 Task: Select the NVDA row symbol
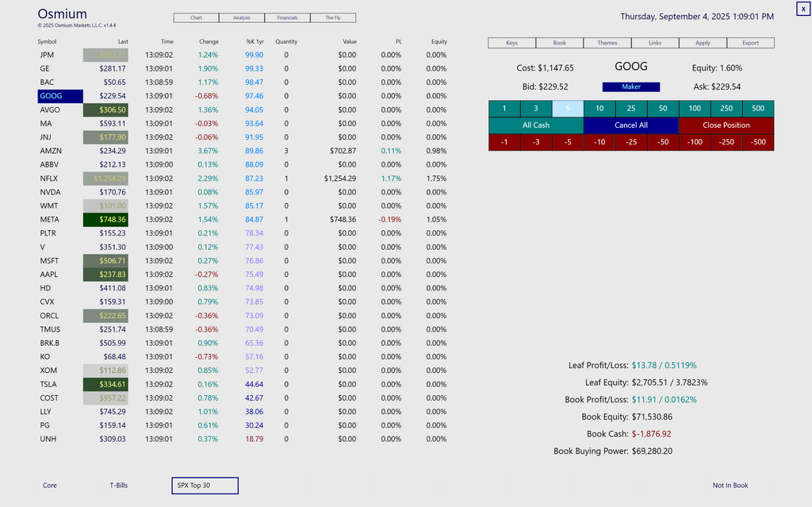click(50, 192)
